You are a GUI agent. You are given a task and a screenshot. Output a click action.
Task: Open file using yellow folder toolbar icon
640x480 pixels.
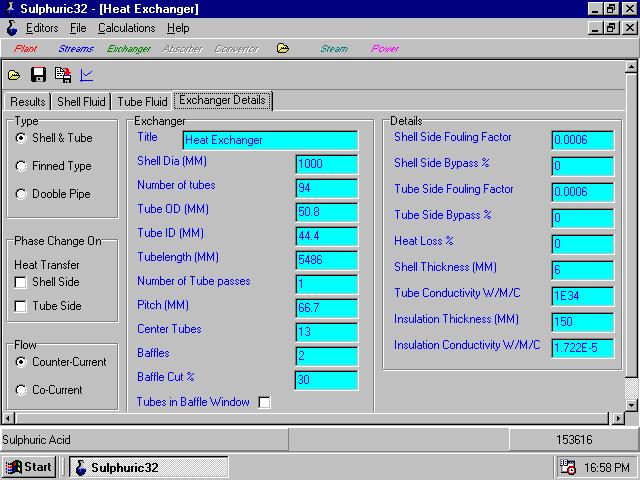click(14, 76)
